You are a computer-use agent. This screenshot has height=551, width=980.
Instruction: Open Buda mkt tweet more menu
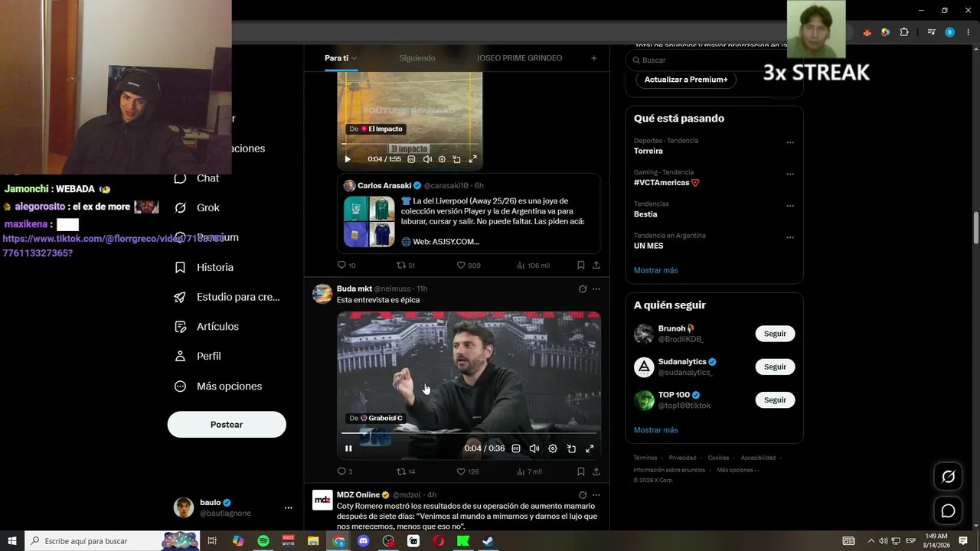click(x=596, y=289)
